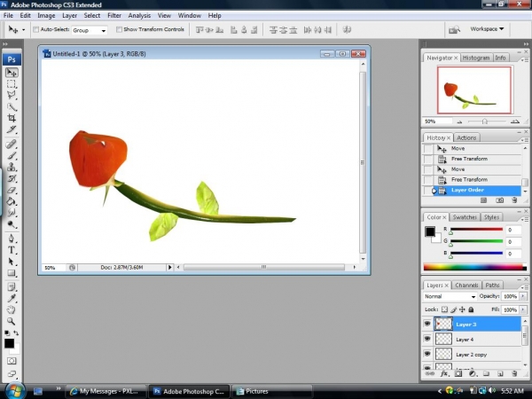Enable Show Transform Controls checkbox
Screen dimensions: 532x399
(119, 29)
